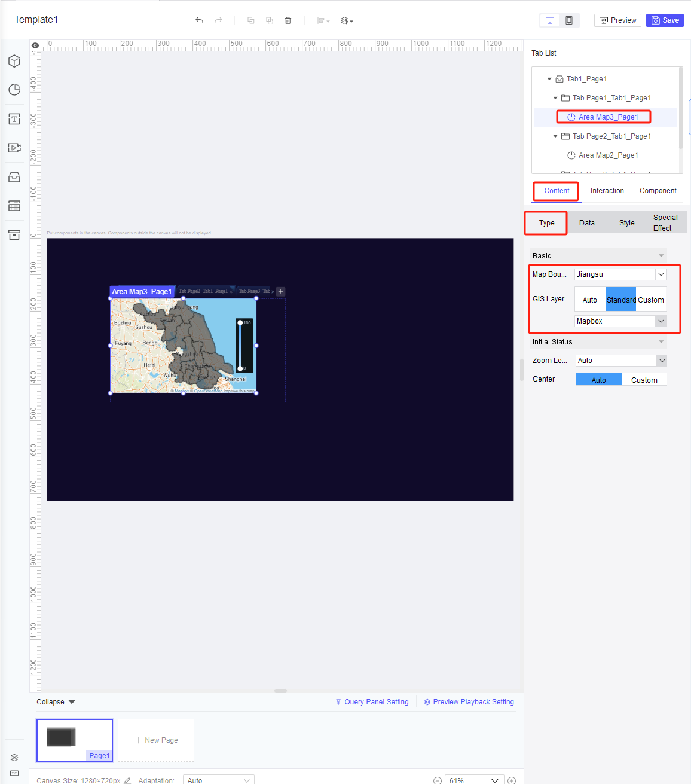Select the 3D model component icon
The width and height of the screenshot is (691, 784).
[14, 61]
